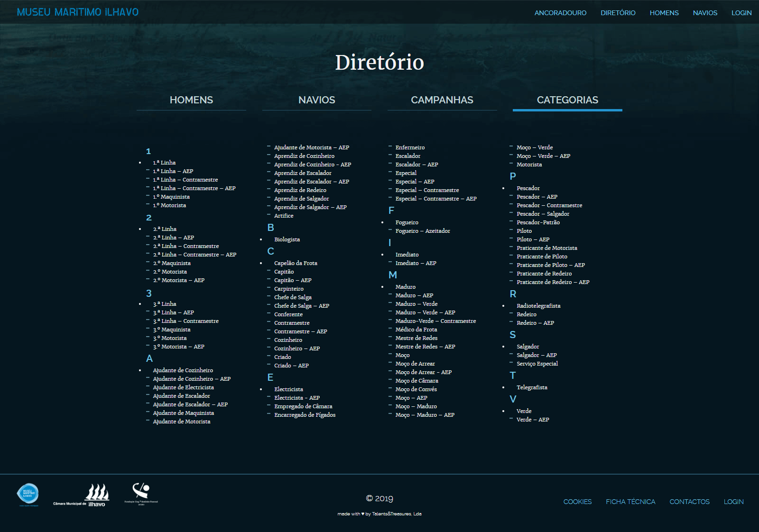Open ANCORADOURO in the top navigation
Image resolution: width=759 pixels, height=532 pixels.
(x=561, y=13)
